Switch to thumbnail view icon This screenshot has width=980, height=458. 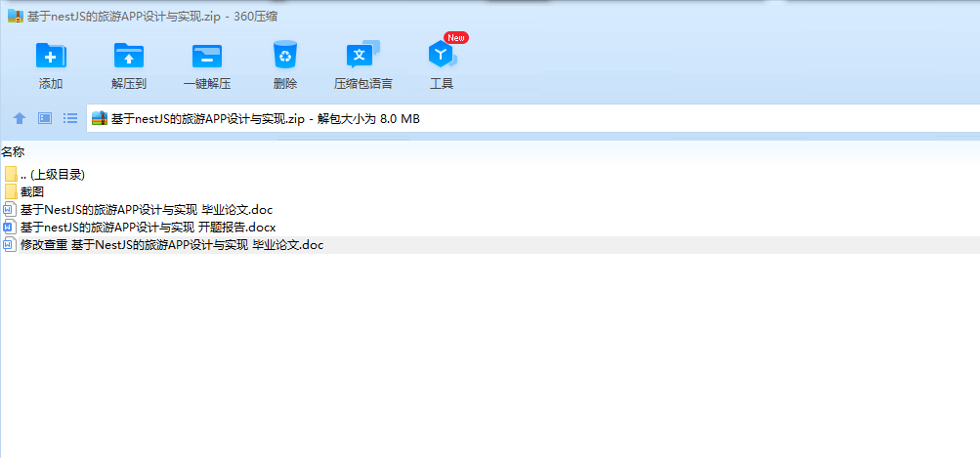click(45, 118)
